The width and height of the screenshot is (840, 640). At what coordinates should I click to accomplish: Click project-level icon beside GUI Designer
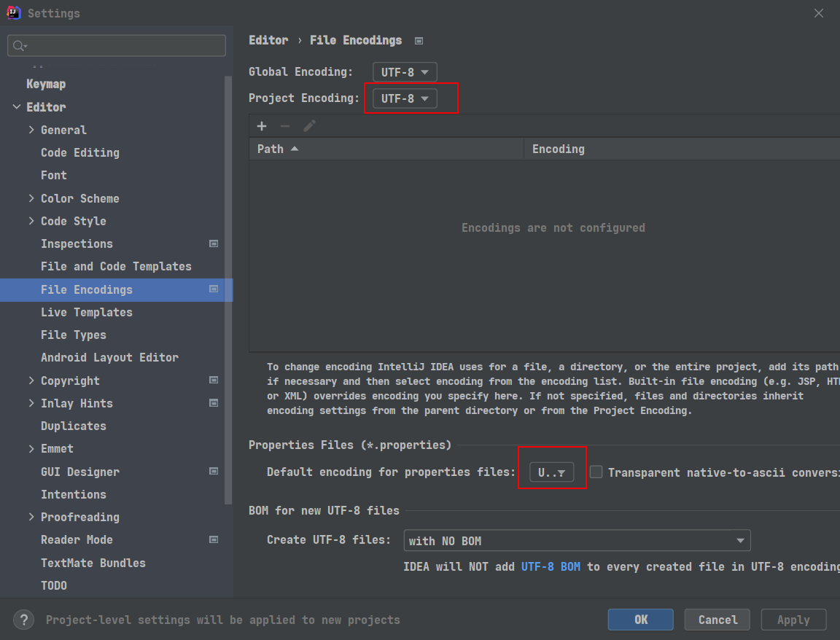click(214, 472)
